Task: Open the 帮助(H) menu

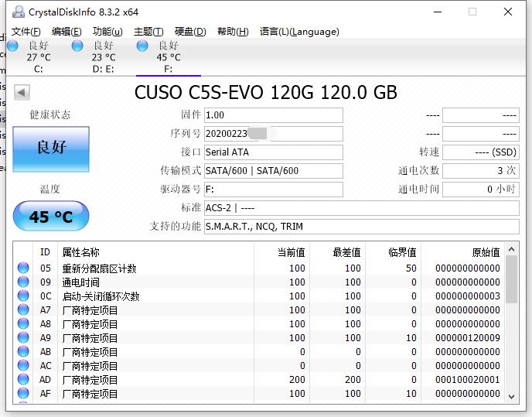Action: pos(233,32)
